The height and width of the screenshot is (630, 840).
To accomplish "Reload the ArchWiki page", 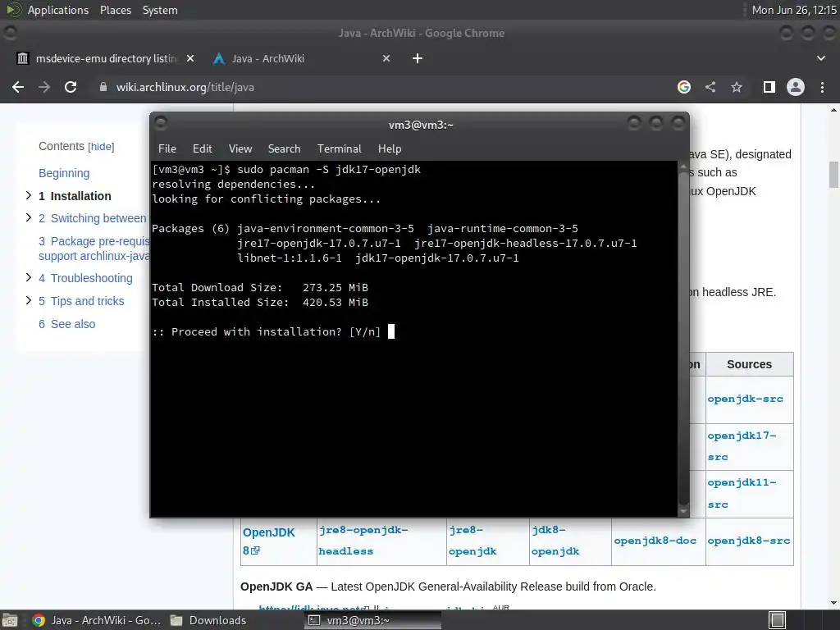I will point(71,87).
